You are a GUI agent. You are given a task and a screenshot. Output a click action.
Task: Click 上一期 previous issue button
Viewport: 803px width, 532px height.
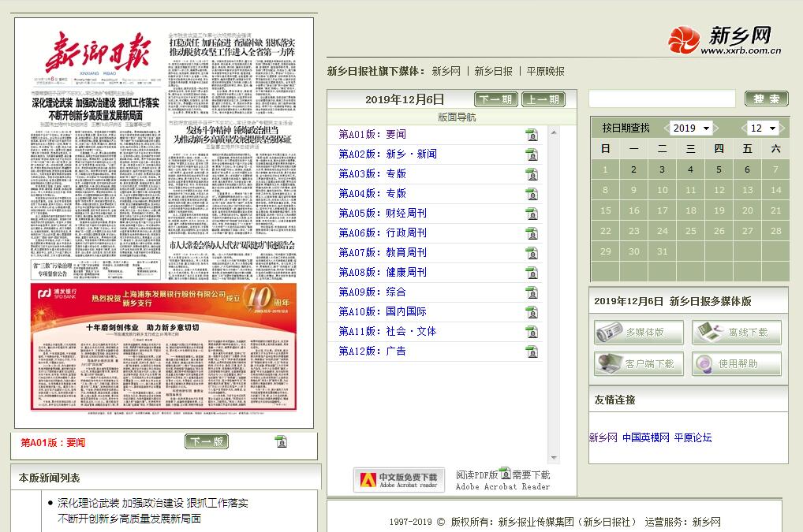coord(543,99)
